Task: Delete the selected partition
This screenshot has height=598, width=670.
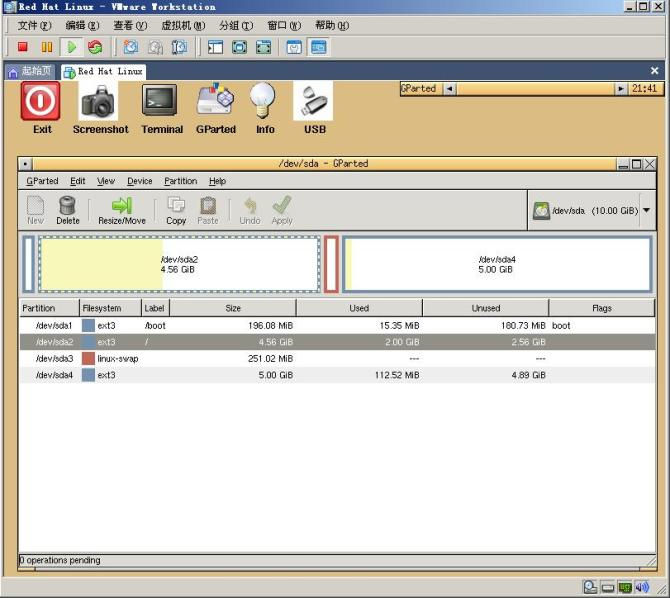Action: (68, 210)
